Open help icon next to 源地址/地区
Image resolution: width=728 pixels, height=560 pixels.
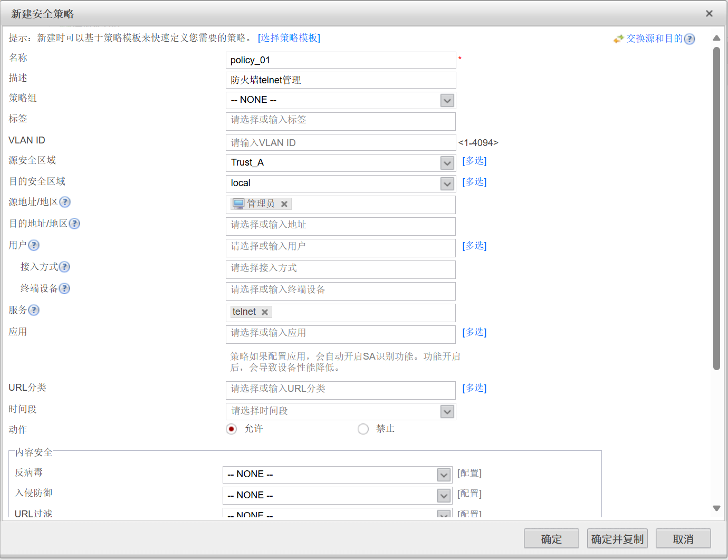coord(65,202)
